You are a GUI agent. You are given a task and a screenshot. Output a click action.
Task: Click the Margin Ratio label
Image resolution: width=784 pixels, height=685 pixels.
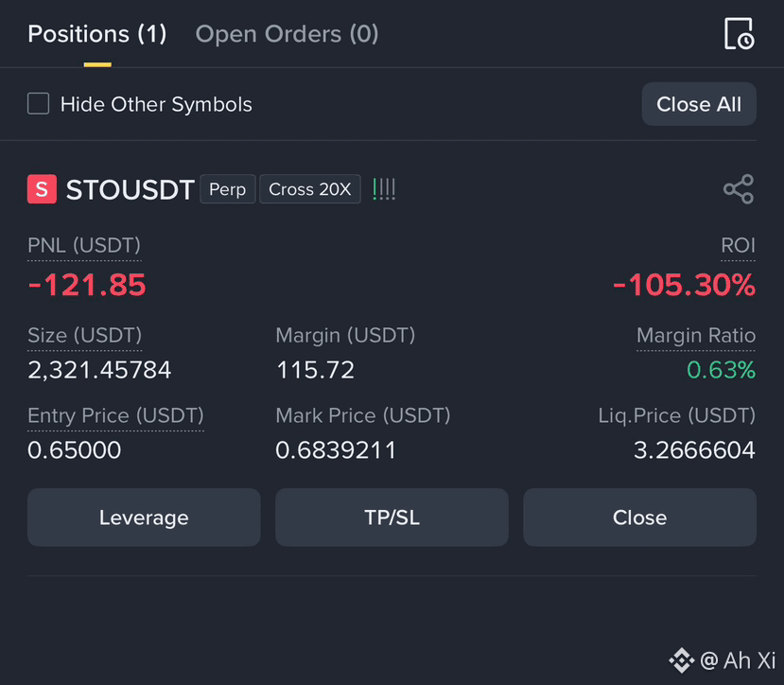pyautogui.click(x=696, y=335)
